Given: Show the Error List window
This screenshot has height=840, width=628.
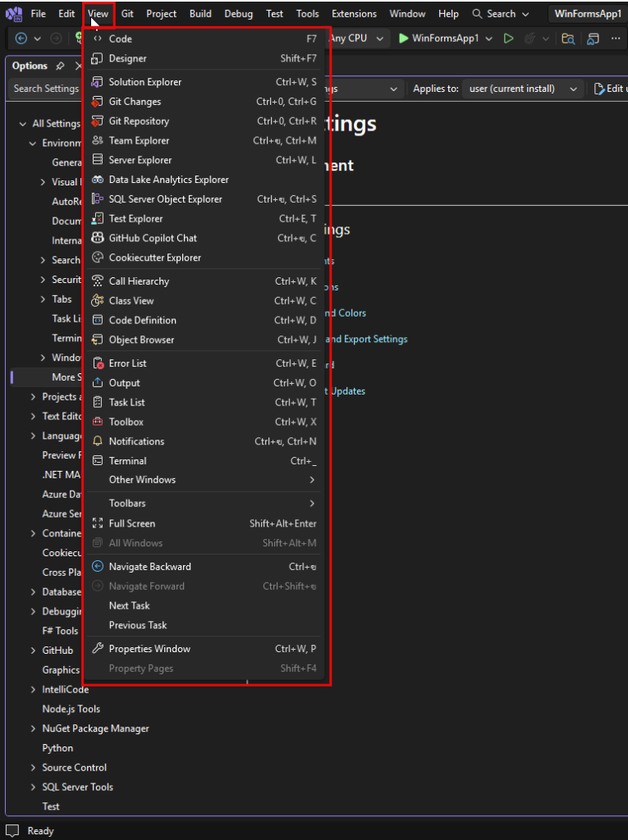Looking at the screenshot, I should [x=204, y=363].
